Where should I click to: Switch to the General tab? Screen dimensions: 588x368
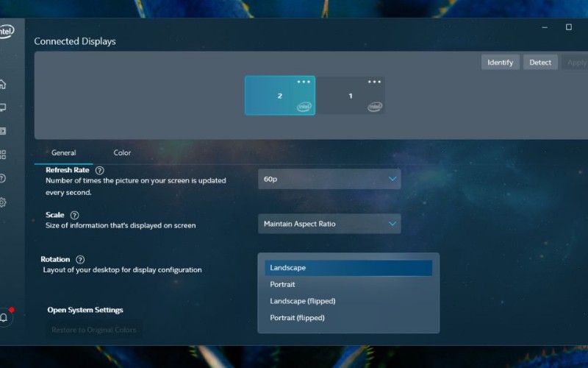(x=63, y=153)
